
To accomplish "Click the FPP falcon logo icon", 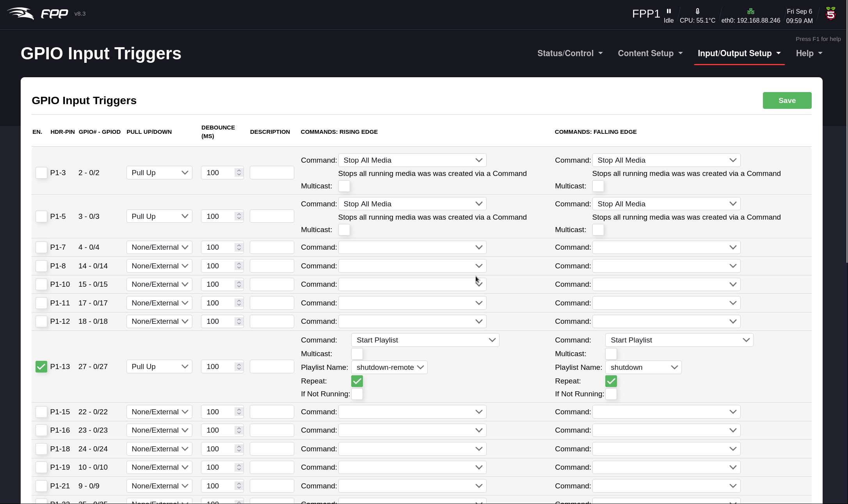I will (20, 14).
